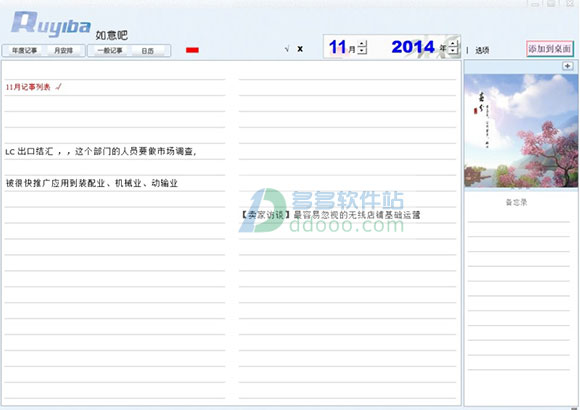Maximize the Ruyiba window

(x=551, y=3)
